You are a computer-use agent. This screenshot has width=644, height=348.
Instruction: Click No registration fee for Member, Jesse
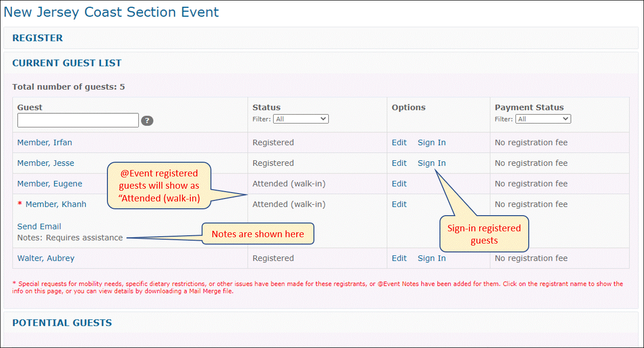531,163
